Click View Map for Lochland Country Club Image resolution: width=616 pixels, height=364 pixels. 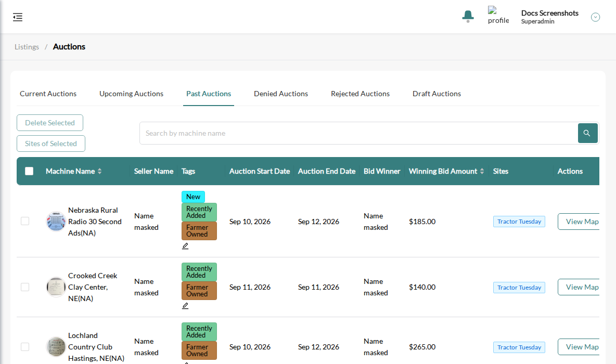[x=579, y=347]
